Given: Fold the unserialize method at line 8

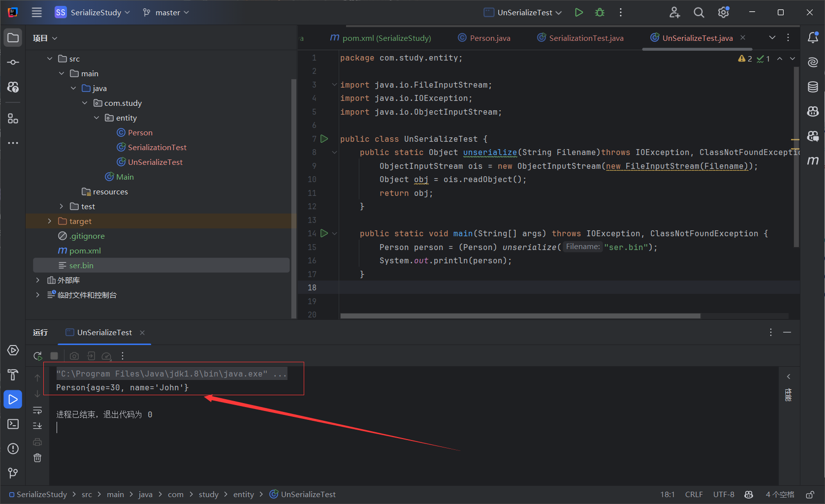Looking at the screenshot, I should click(x=335, y=153).
